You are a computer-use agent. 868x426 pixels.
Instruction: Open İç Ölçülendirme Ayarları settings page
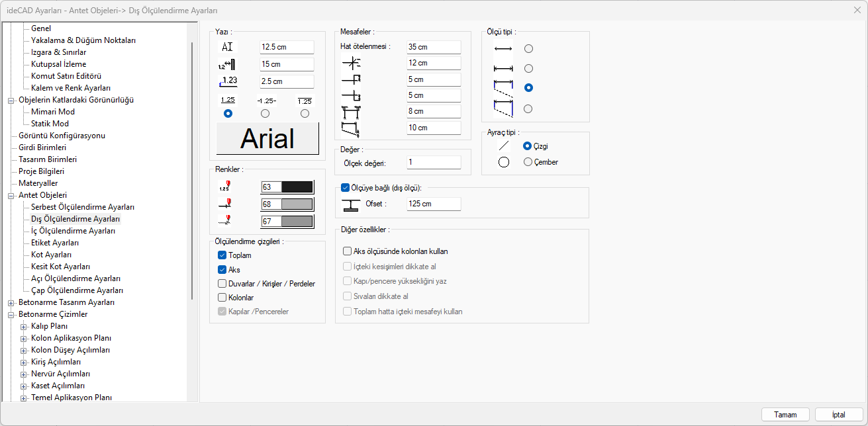[73, 231]
